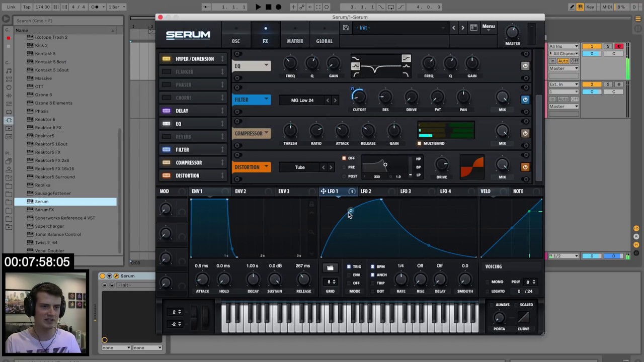644x362 pixels.
Task: Click the envelope lock icon
Action: (x=311, y=204)
